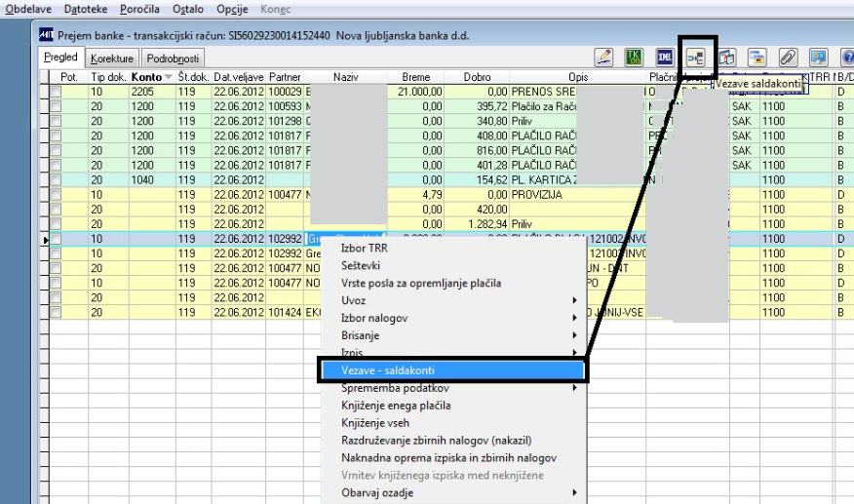Screen dimensions: 854x504
Task: Choose Naknadna oprema izpiska in zbirnih nalogov
Action: (454, 457)
